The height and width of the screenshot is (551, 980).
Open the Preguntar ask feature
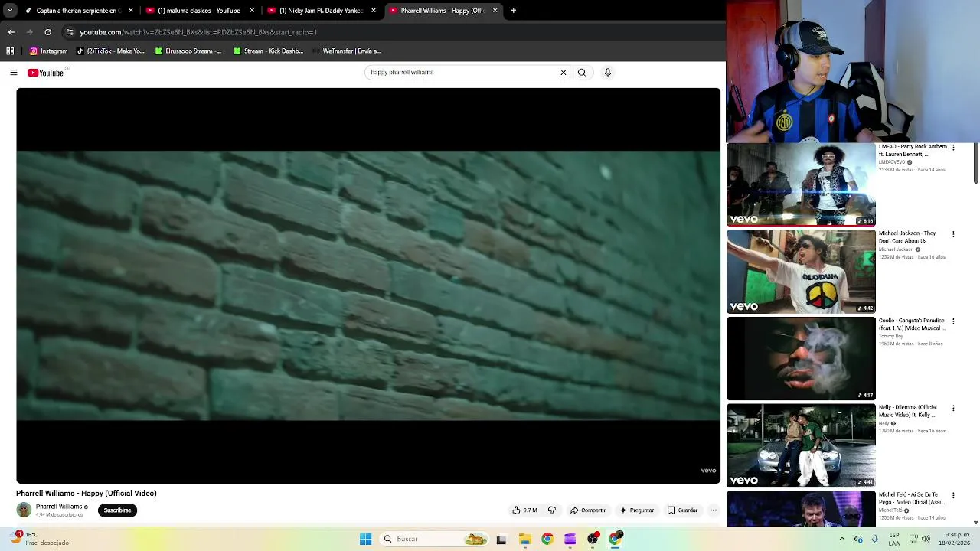point(637,510)
